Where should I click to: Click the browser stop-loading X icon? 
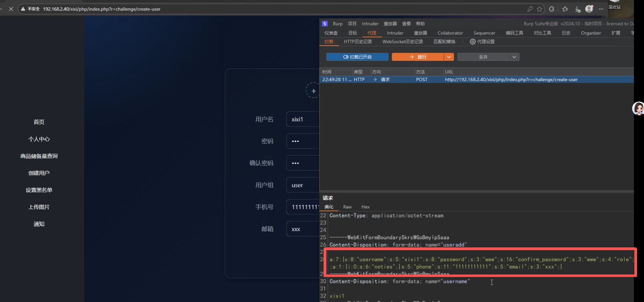click(x=11, y=9)
